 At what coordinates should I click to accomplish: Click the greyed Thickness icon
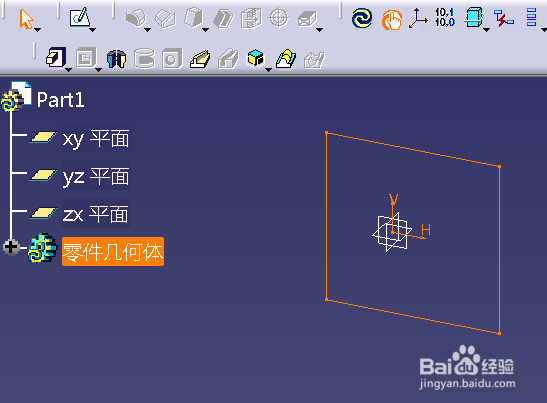(x=251, y=18)
